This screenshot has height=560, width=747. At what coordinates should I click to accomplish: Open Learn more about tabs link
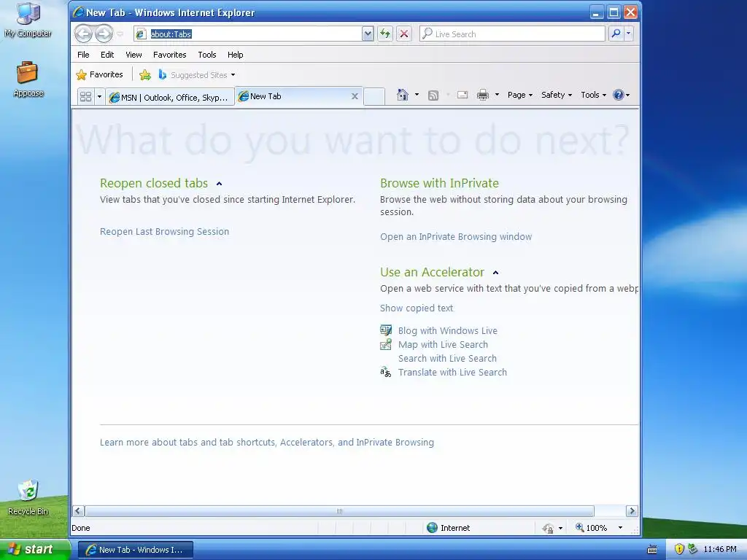point(267,443)
